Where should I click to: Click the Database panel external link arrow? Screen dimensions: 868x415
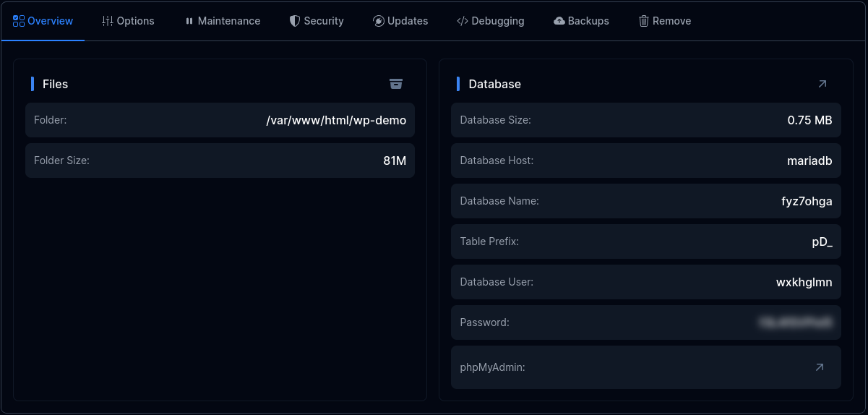(822, 84)
